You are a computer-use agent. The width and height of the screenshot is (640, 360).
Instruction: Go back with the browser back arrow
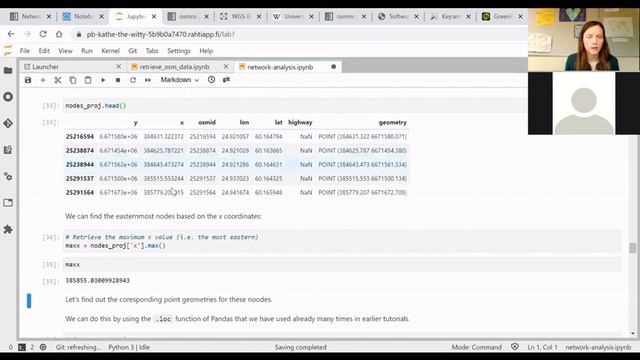(x=11, y=34)
